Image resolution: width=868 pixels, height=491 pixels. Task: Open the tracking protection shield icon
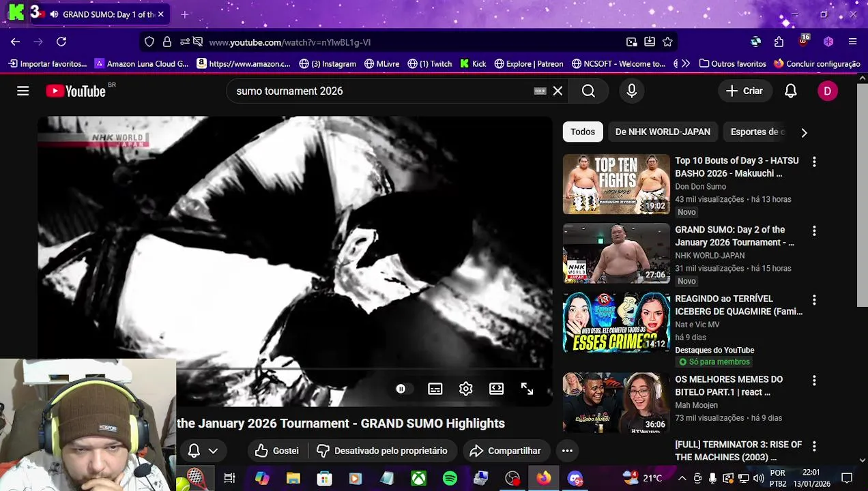tap(149, 42)
